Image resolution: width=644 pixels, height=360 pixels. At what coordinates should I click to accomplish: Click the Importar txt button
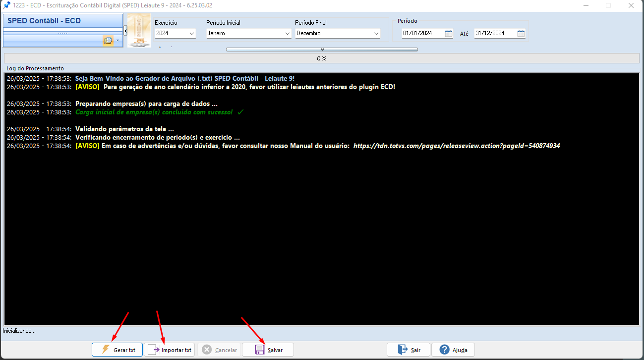point(170,350)
